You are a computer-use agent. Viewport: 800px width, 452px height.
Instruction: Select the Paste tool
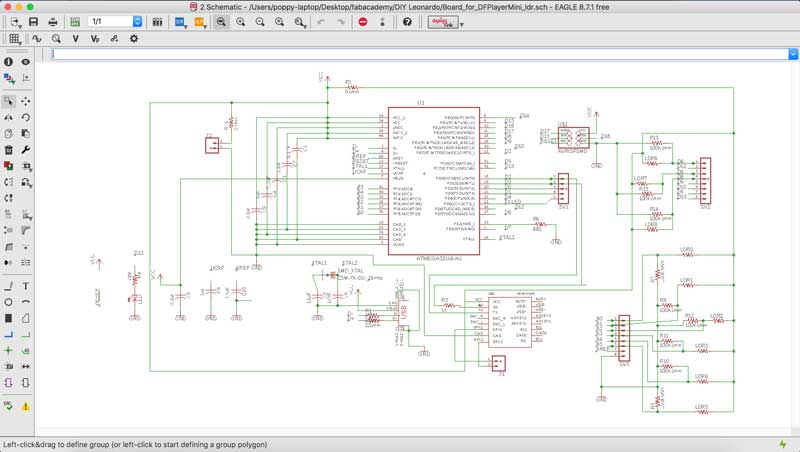tap(26, 134)
